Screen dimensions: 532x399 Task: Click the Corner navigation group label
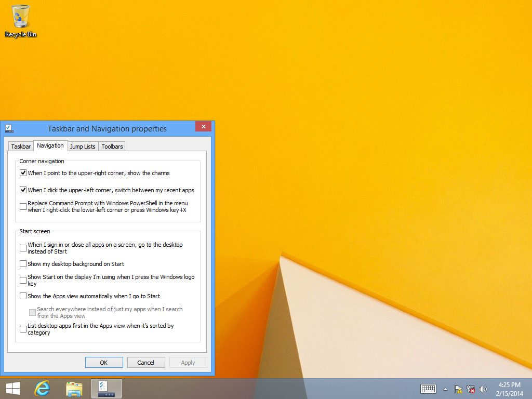click(42, 161)
